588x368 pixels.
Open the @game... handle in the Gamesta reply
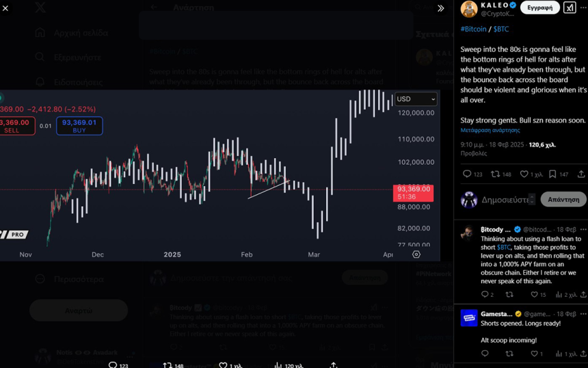point(537,314)
